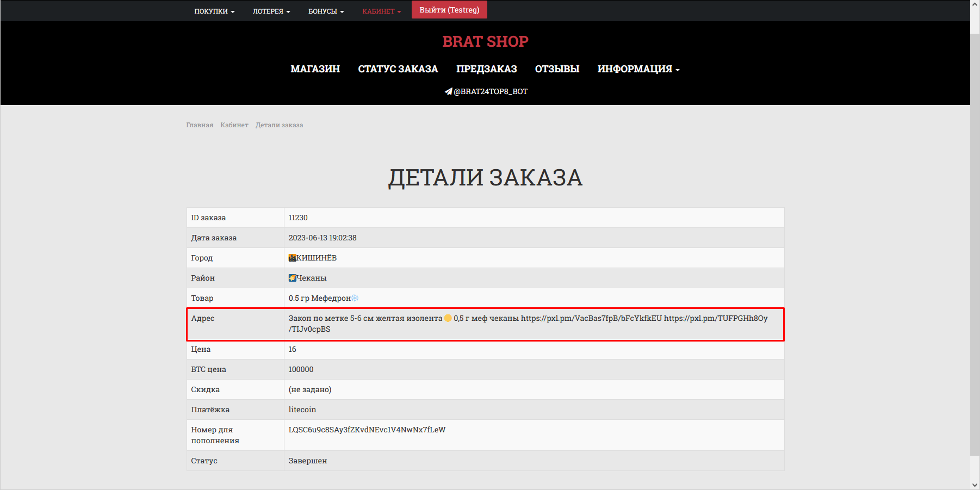Open the БОНУСЫ dropdown menu
The width and height of the screenshot is (980, 490).
tap(326, 11)
